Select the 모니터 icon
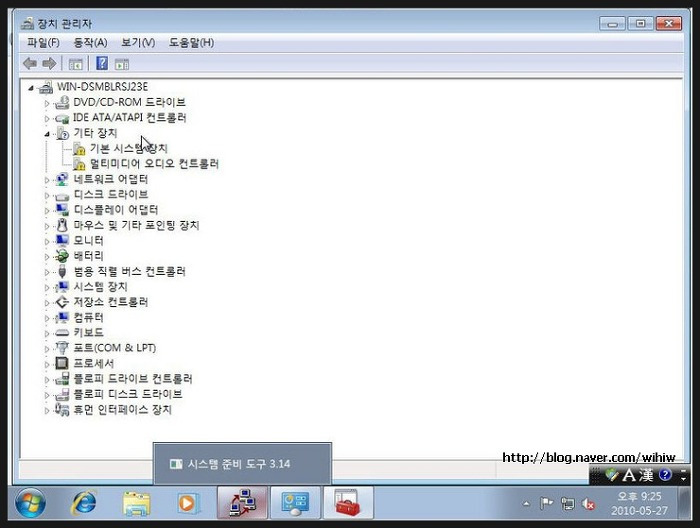The width and height of the screenshot is (700, 528). tap(62, 241)
